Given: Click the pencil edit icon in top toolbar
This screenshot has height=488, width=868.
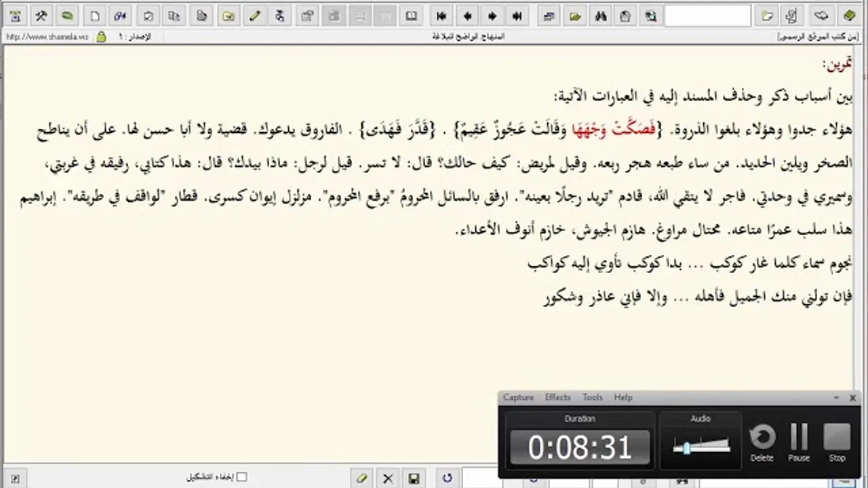Looking at the screenshot, I should point(255,16).
